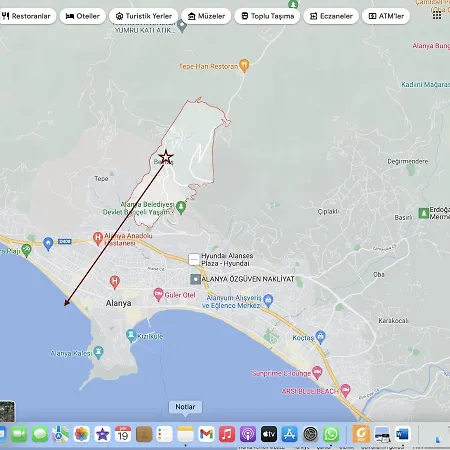Click the Sunprime C-lounge hotel pin
This screenshot has width=450, height=450.
pyautogui.click(x=317, y=372)
